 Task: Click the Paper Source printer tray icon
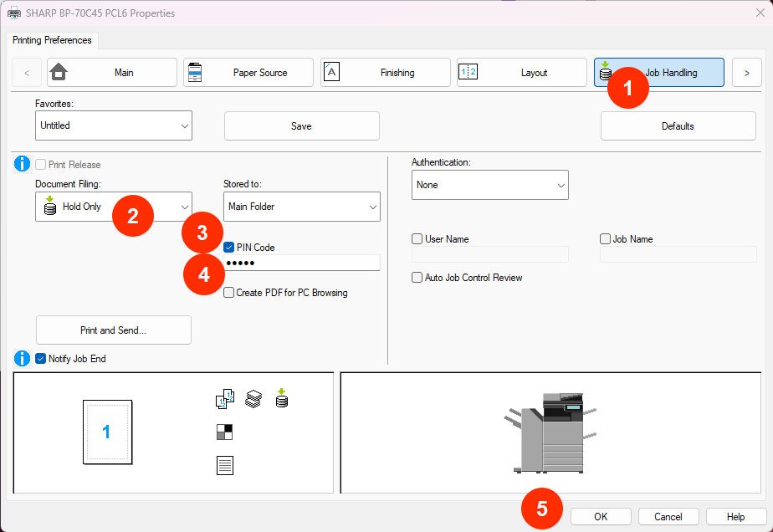(195, 72)
